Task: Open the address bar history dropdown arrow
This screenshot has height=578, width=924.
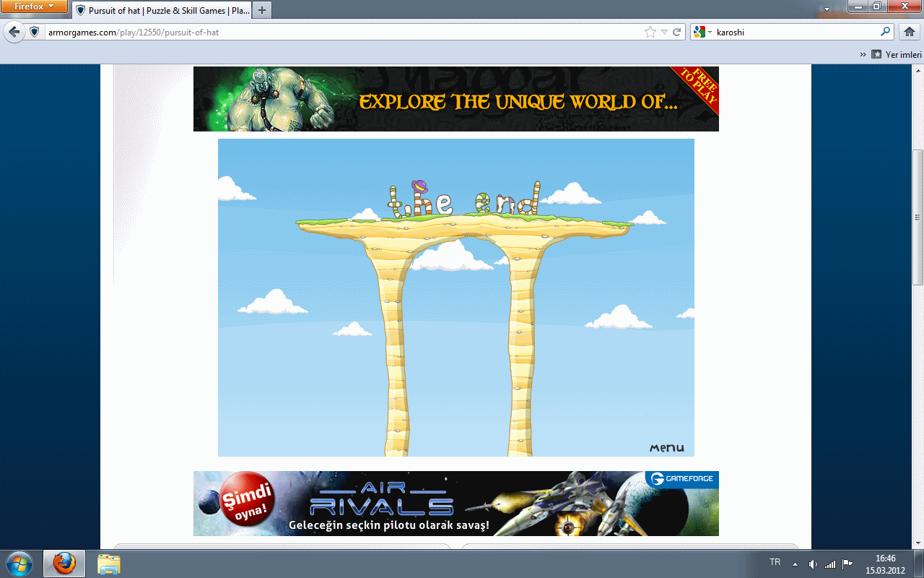Action: [663, 33]
